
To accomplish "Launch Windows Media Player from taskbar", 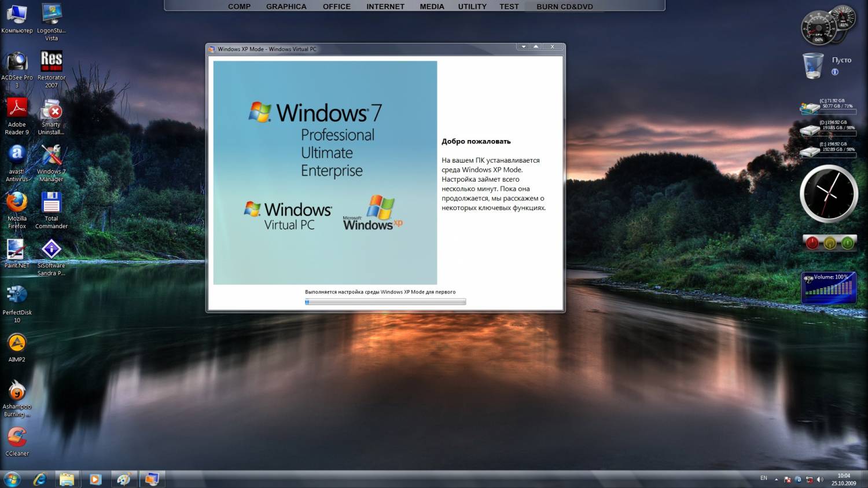I will pyautogui.click(x=95, y=479).
